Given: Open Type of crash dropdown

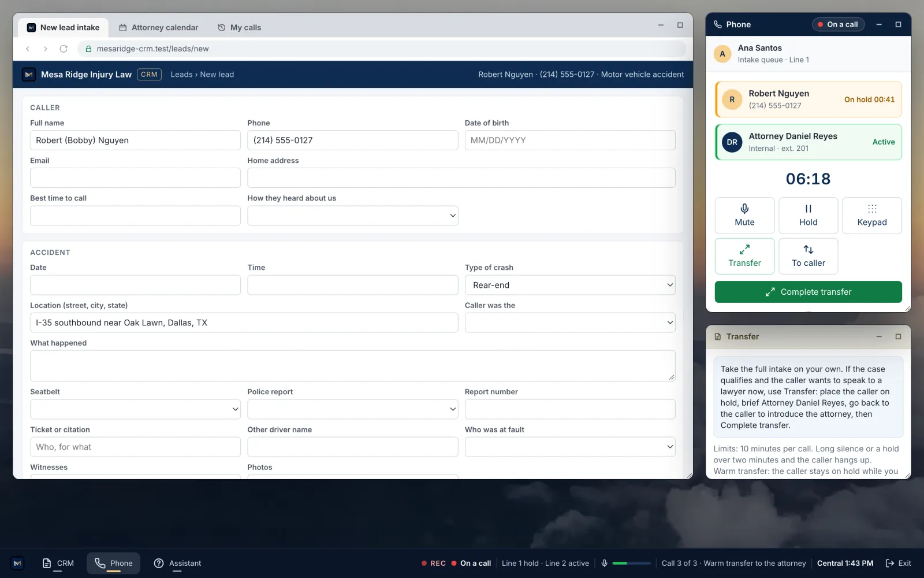Looking at the screenshot, I should (570, 285).
